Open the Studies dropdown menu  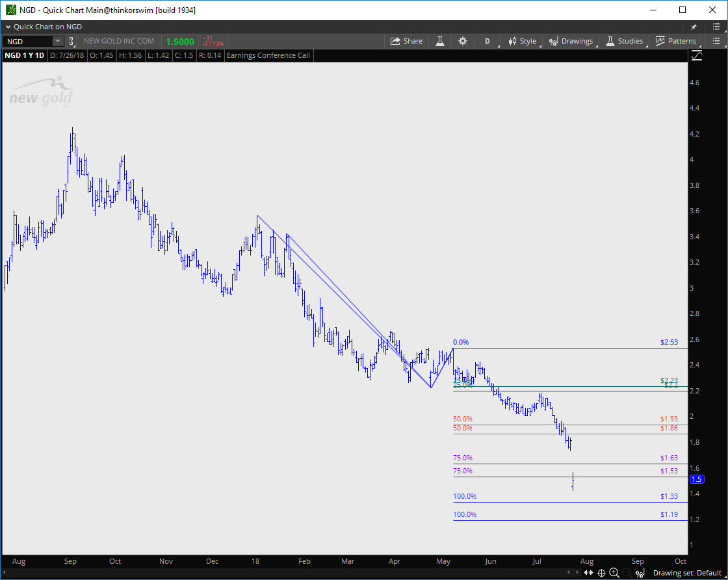coord(625,41)
